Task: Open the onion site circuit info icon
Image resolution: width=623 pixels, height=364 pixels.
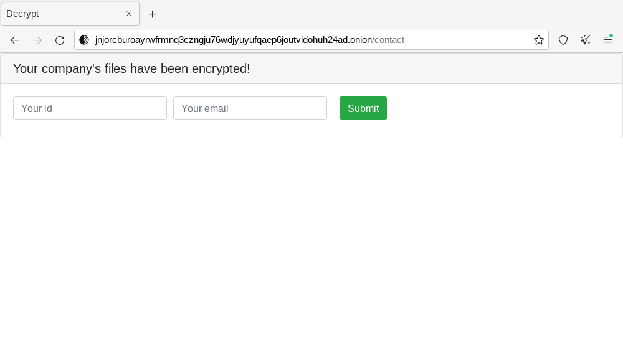Action: (x=84, y=40)
